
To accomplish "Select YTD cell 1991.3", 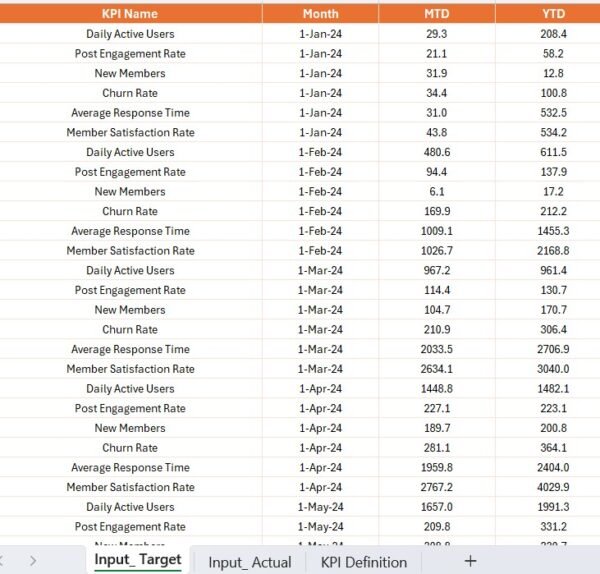I will coord(548,507).
